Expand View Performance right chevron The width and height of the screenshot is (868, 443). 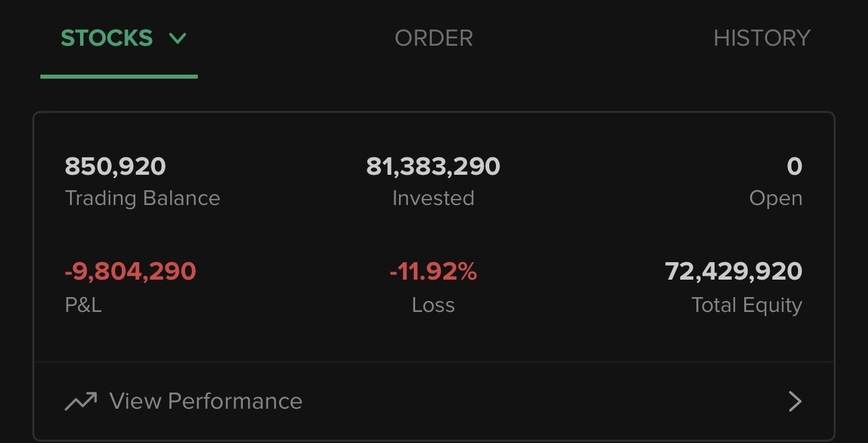(795, 401)
